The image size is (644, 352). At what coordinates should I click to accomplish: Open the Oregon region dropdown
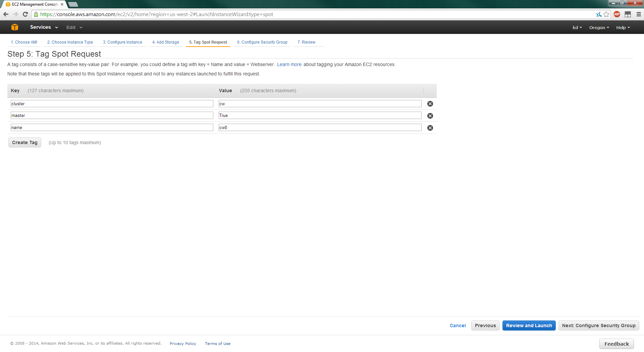point(599,28)
